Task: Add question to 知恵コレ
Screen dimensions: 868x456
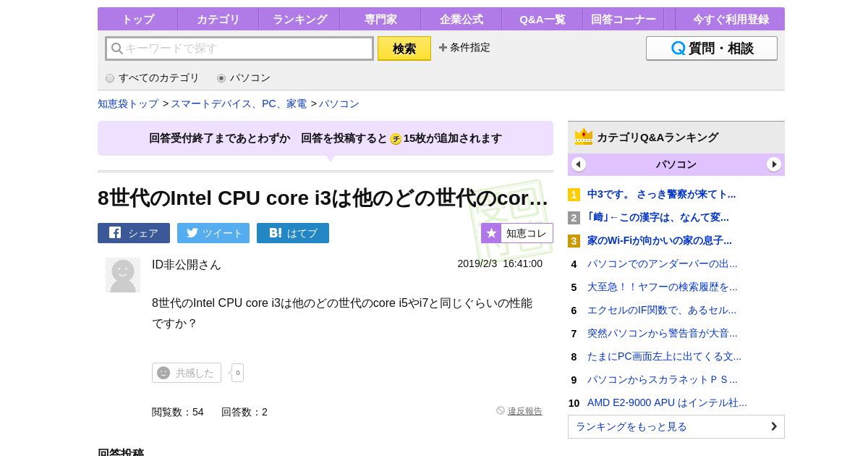Action: point(517,233)
